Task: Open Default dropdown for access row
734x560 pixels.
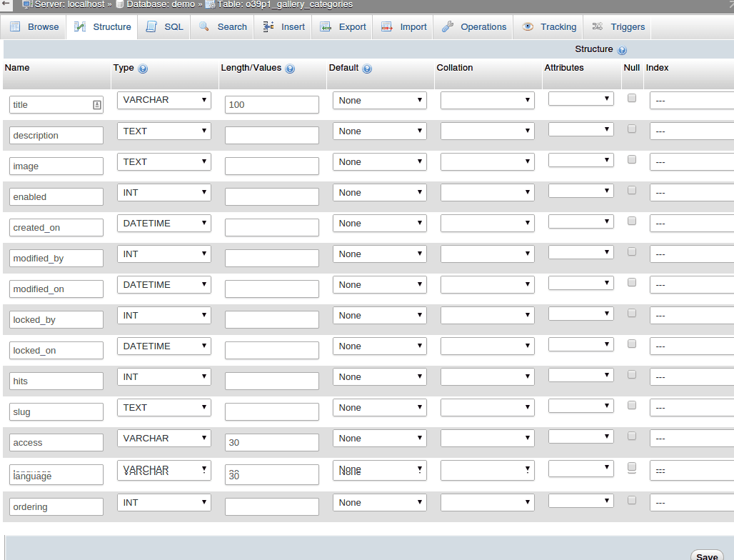Action: pos(380,439)
